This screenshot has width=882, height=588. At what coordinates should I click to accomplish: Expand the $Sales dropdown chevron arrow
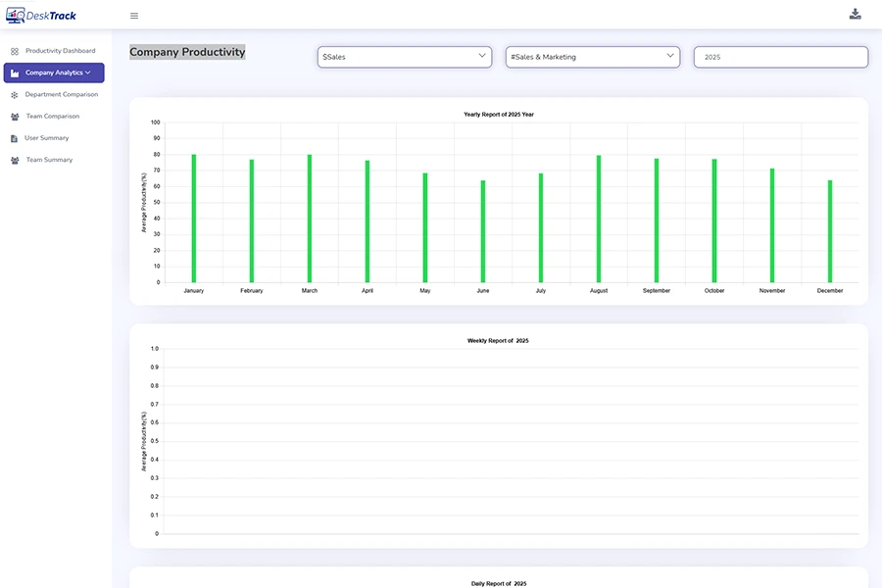coord(481,57)
